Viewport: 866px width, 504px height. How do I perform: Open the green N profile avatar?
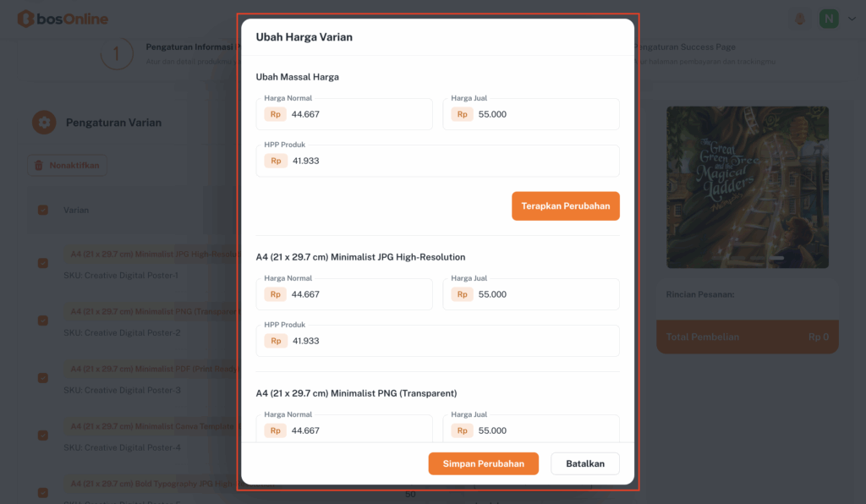click(829, 19)
